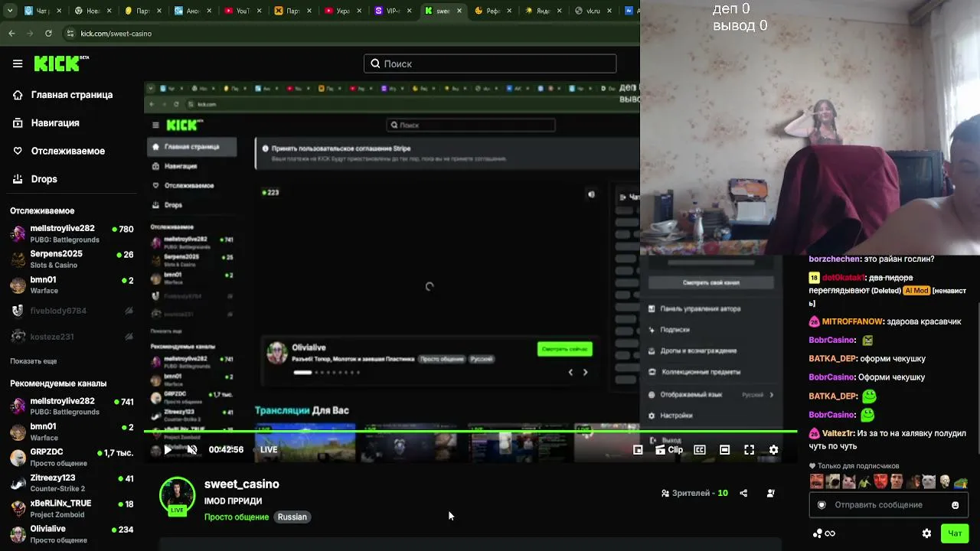The height and width of the screenshot is (551, 980).
Task: Switch to the Чат browser tab
Action: (43, 11)
